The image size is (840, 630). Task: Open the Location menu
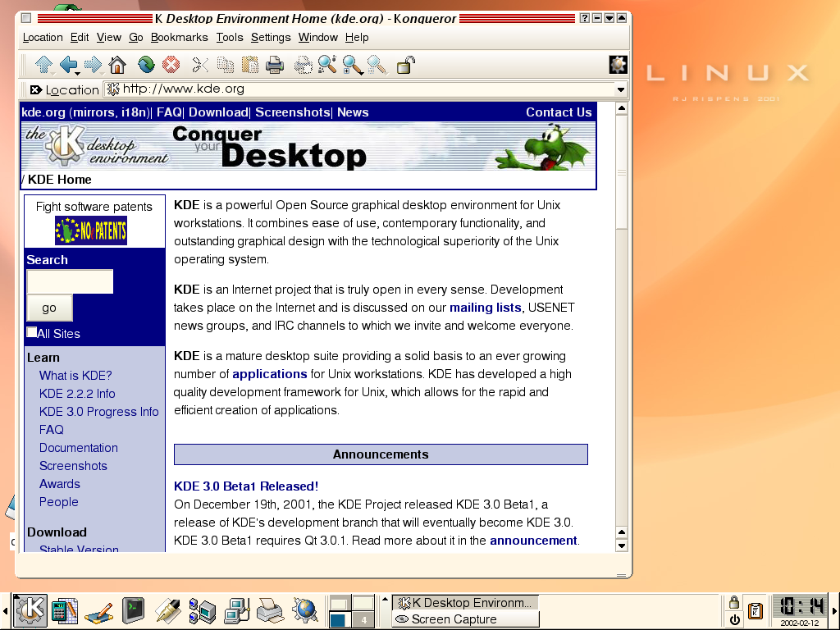[43, 38]
